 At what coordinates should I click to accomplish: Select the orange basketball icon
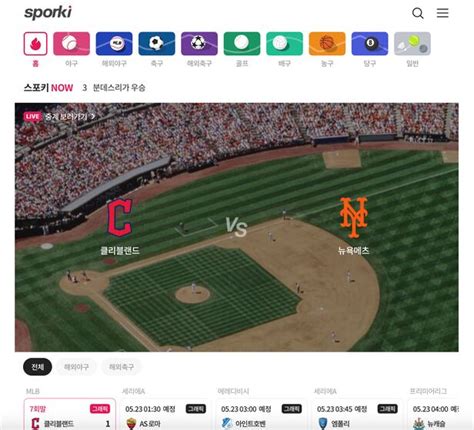coord(327,44)
